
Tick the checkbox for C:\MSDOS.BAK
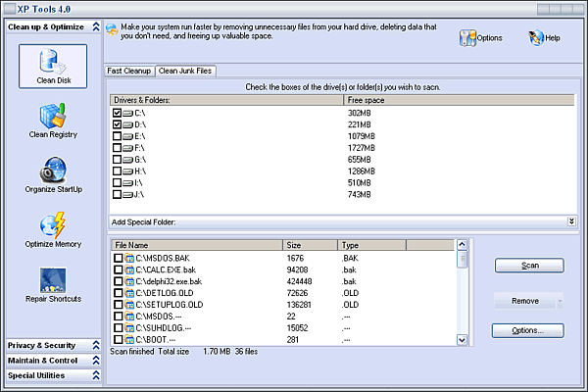119,258
